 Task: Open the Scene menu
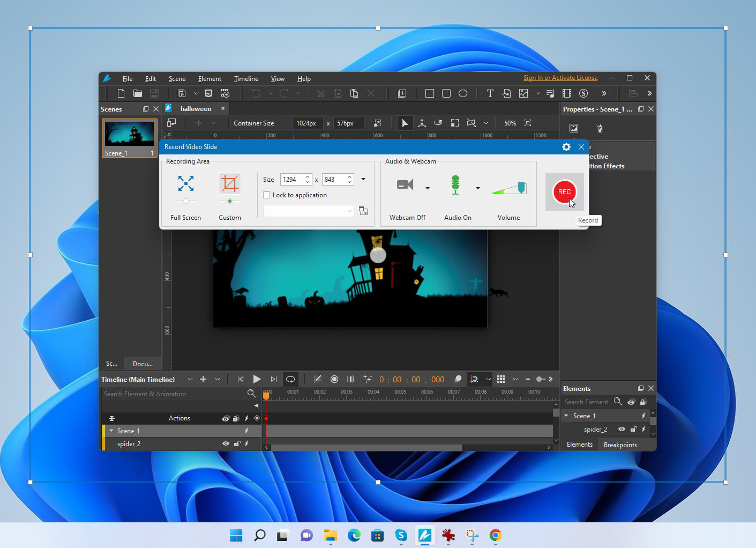point(177,79)
